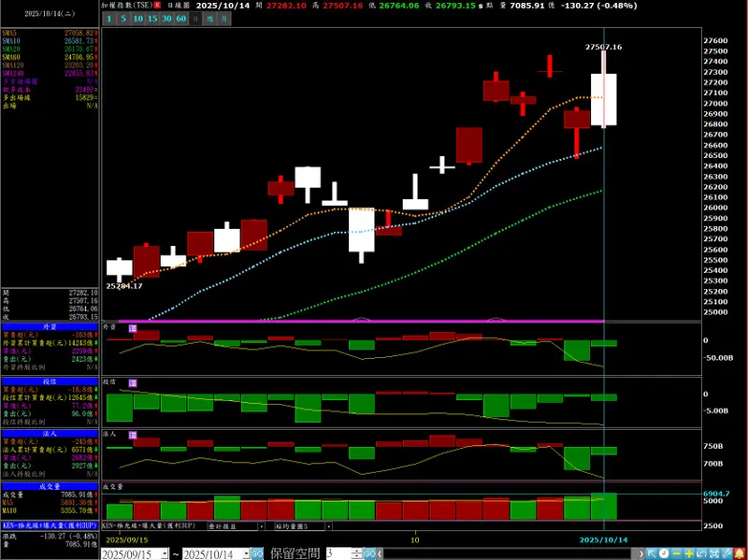
Task: Open the end date 2025/10/14 dropdown
Action: (246, 554)
